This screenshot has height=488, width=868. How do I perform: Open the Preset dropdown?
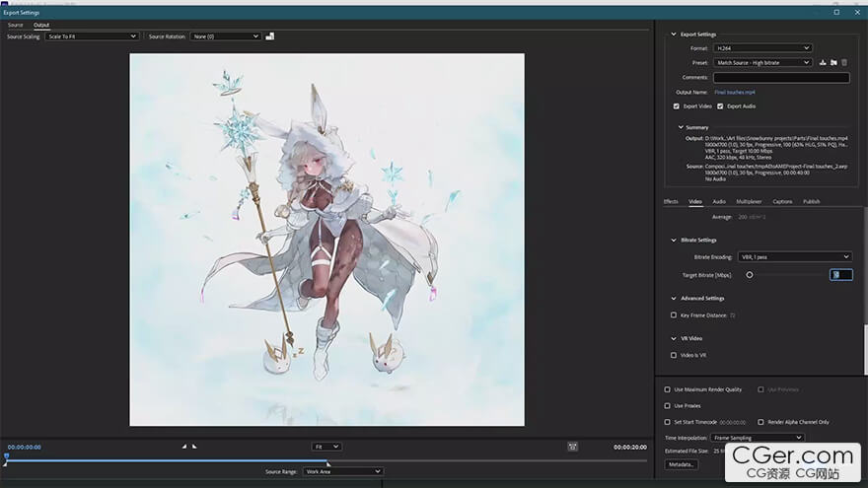[762, 62]
